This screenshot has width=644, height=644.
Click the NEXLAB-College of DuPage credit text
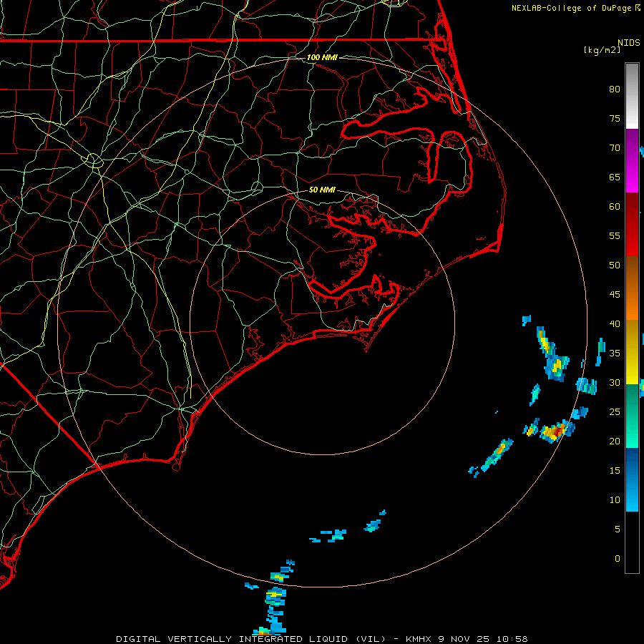(576, 8)
